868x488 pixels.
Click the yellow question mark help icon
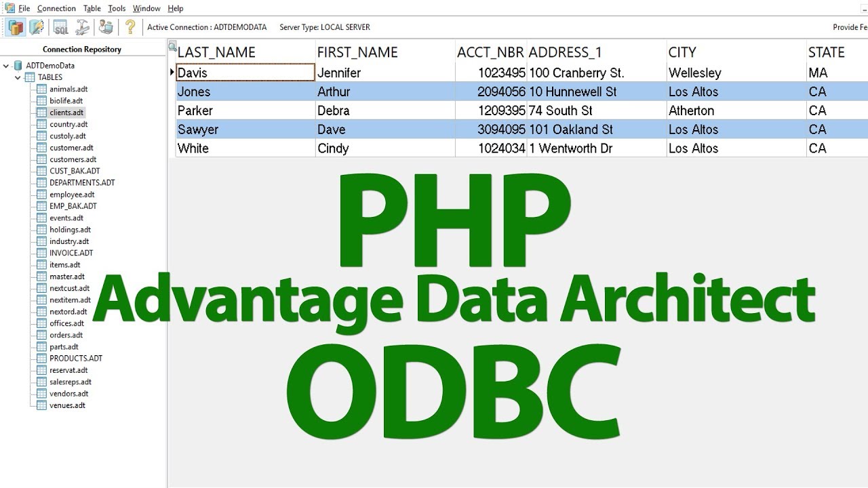tap(130, 27)
